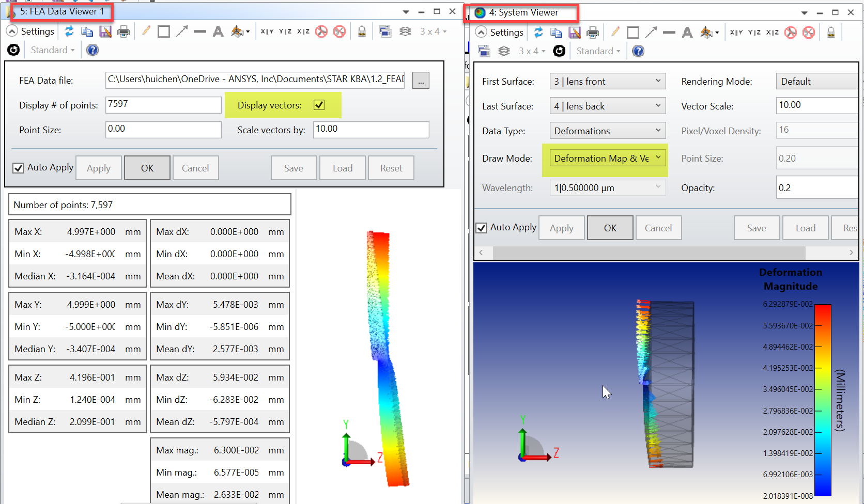This screenshot has height=504, width=864.
Task: Lock the FEA Data Viewer window
Action: pos(362,31)
